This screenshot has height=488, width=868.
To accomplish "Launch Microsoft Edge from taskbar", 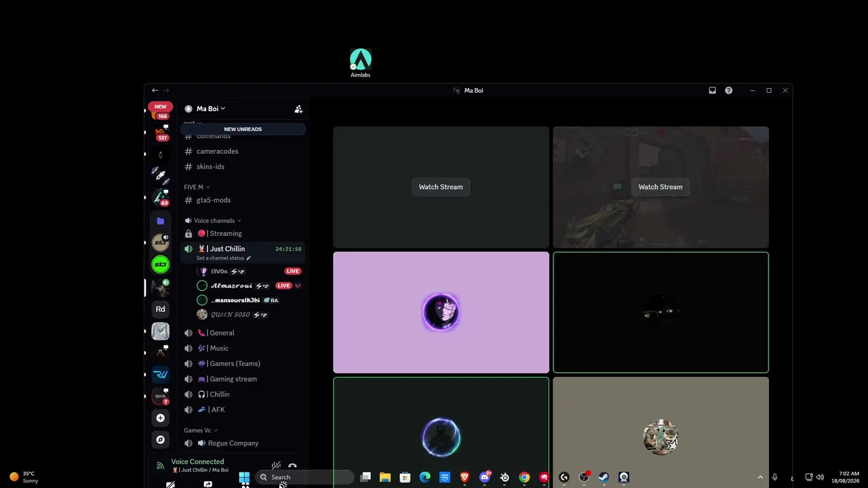I will point(425,477).
